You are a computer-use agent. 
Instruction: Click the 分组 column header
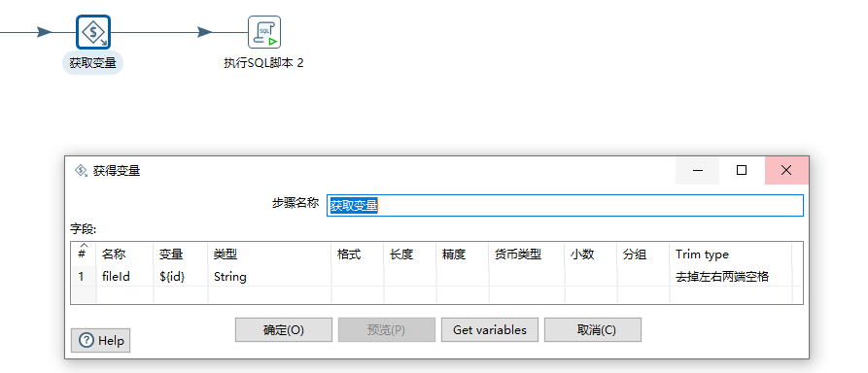click(643, 254)
